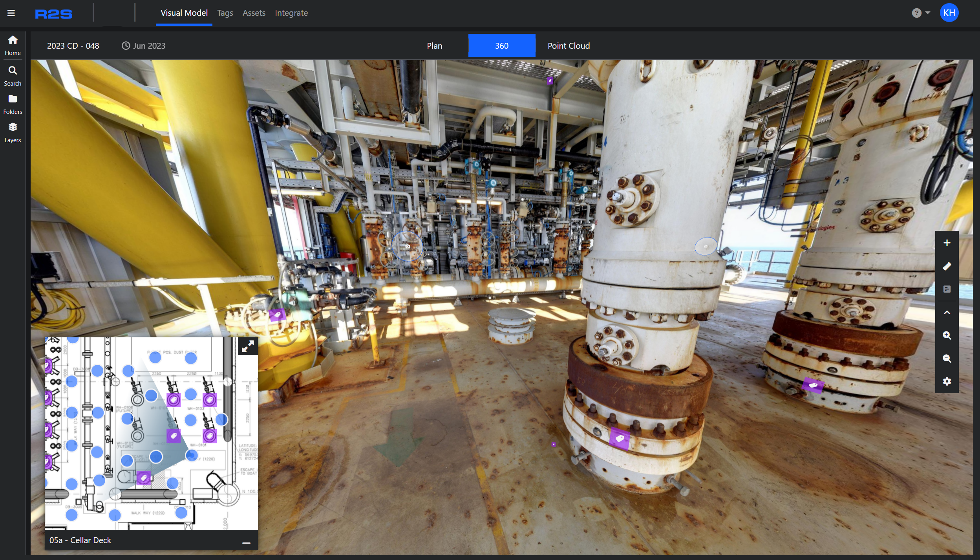
Task: Zoom out with magnifier minus icon
Action: [947, 359]
